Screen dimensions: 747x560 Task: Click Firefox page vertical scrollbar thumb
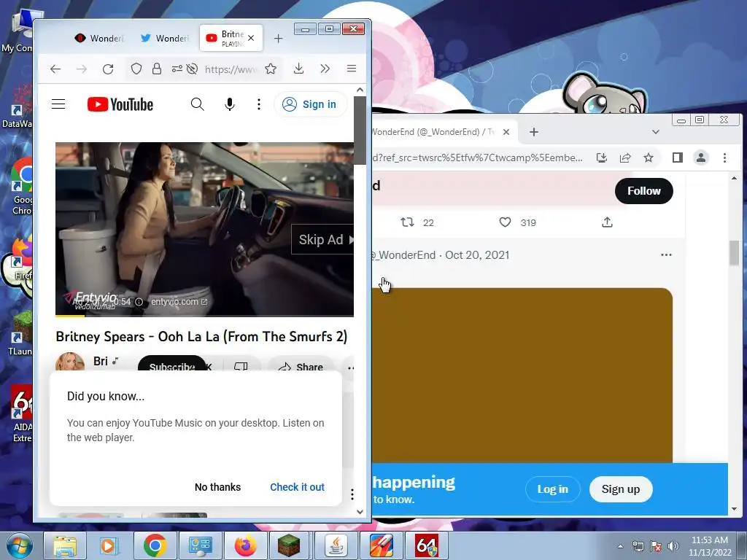tap(360, 130)
